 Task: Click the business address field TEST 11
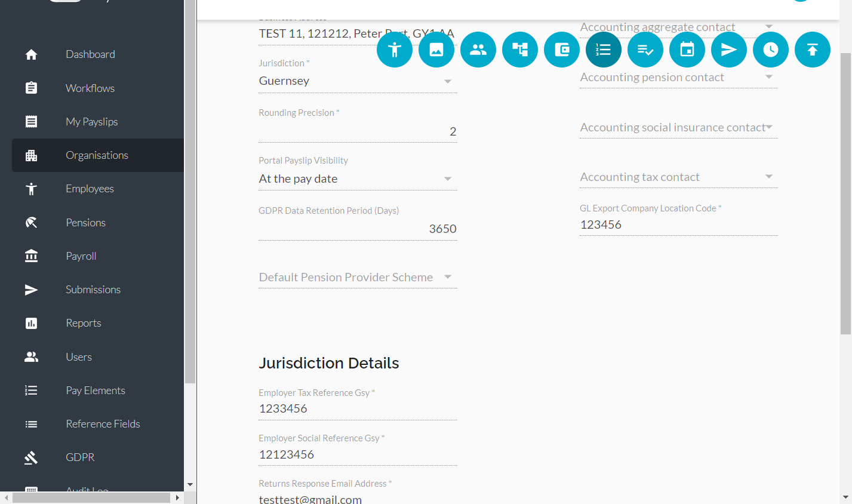(358, 34)
